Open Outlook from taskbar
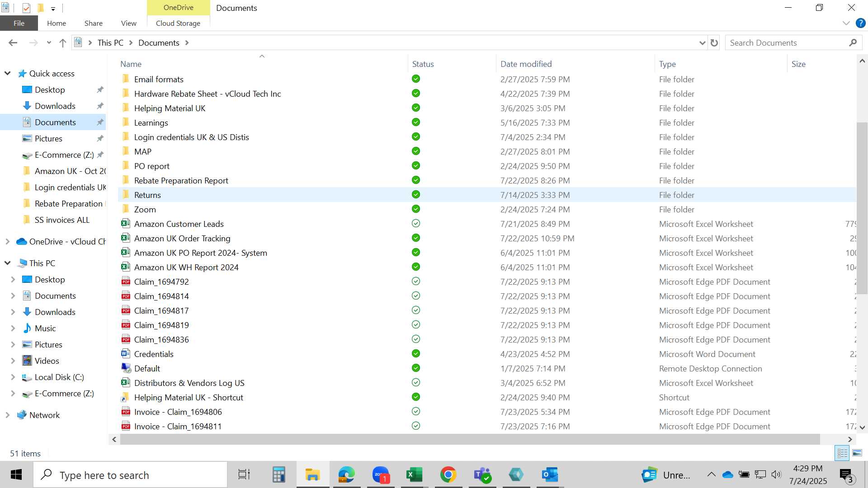868x488 pixels. [550, 474]
